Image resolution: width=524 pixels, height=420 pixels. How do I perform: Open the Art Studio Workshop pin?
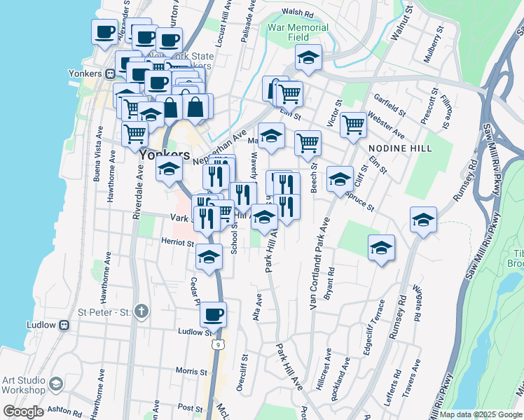tap(55, 384)
